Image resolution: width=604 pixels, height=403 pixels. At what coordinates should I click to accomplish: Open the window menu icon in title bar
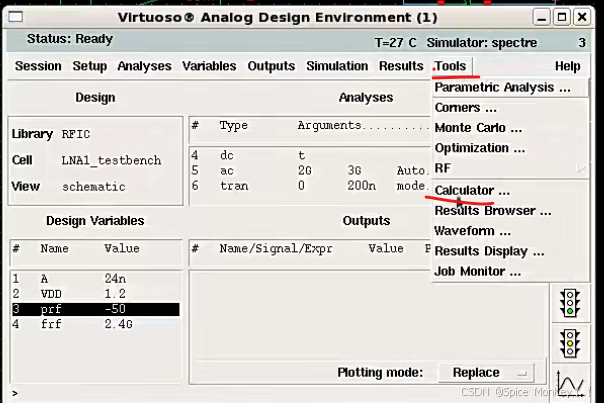(x=16, y=17)
